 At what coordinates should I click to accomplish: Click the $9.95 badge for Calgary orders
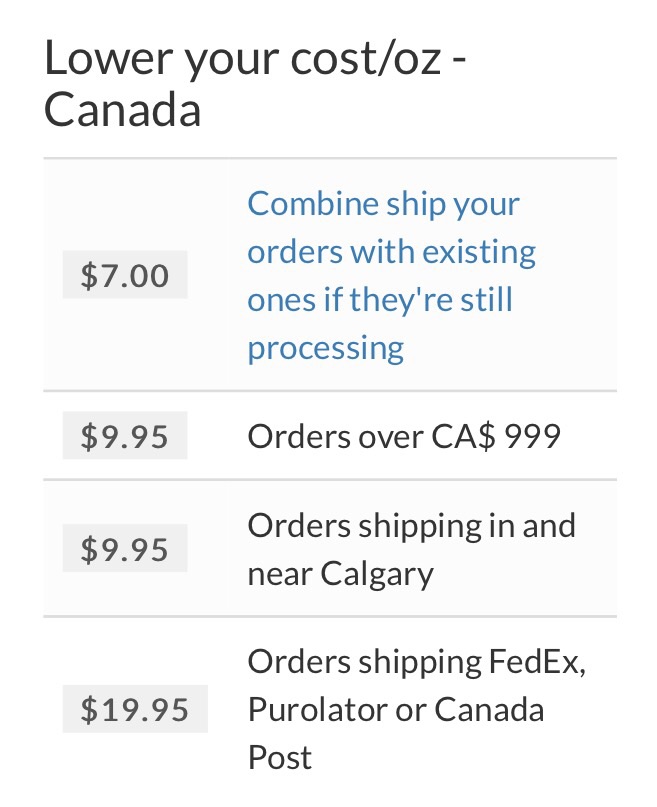tap(125, 548)
